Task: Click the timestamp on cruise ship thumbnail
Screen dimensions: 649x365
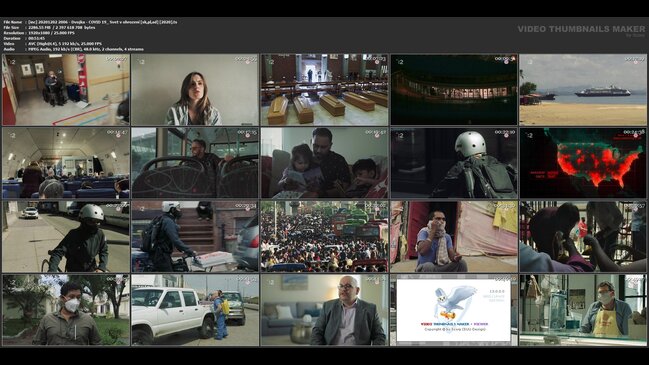Action: click(634, 60)
